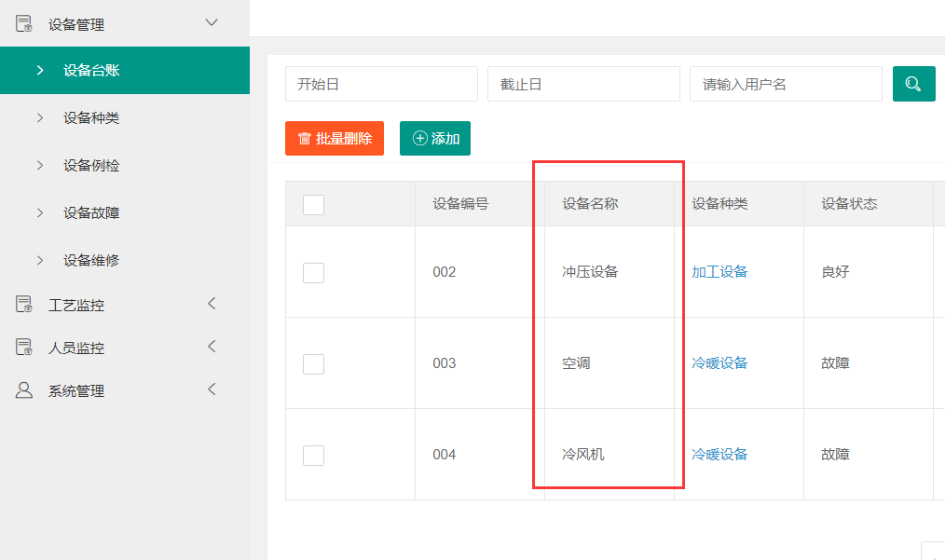Click the 批量删除 button
This screenshot has height=560, width=945.
pyautogui.click(x=335, y=139)
